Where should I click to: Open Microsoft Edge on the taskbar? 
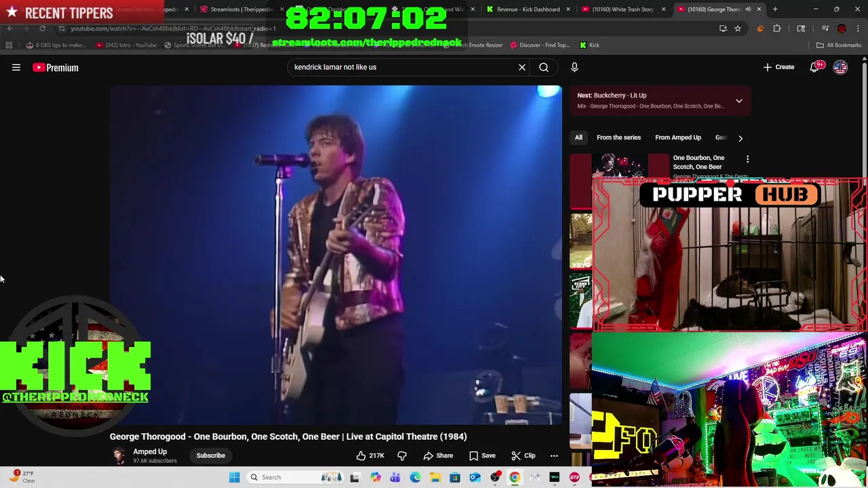click(x=415, y=477)
